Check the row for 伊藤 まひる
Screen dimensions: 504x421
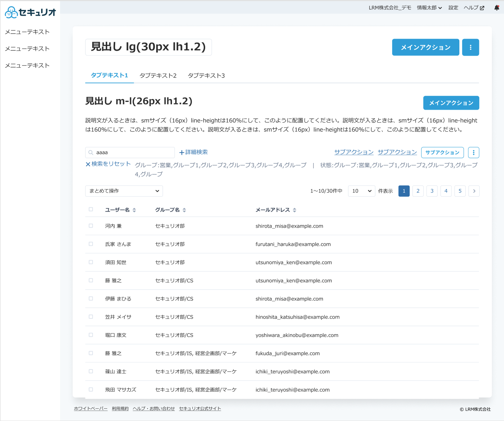(91, 298)
